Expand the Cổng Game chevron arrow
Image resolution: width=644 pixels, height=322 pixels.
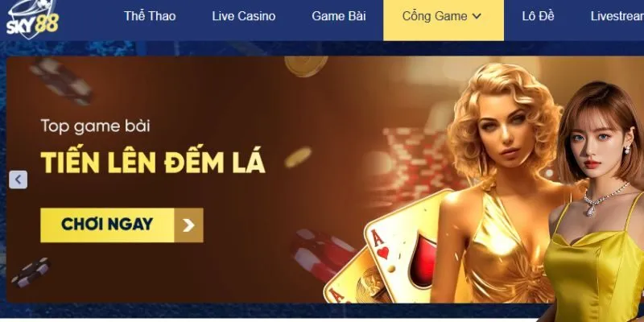(477, 16)
